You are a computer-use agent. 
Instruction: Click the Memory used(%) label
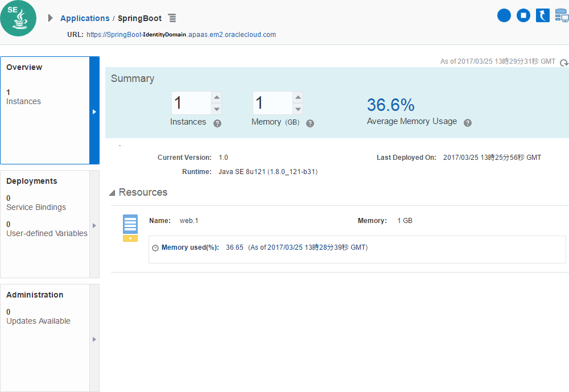click(x=190, y=247)
